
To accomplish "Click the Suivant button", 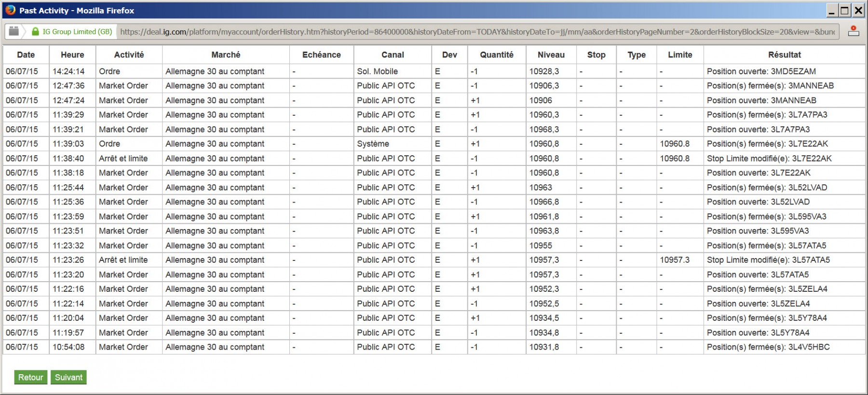I will 68,377.
